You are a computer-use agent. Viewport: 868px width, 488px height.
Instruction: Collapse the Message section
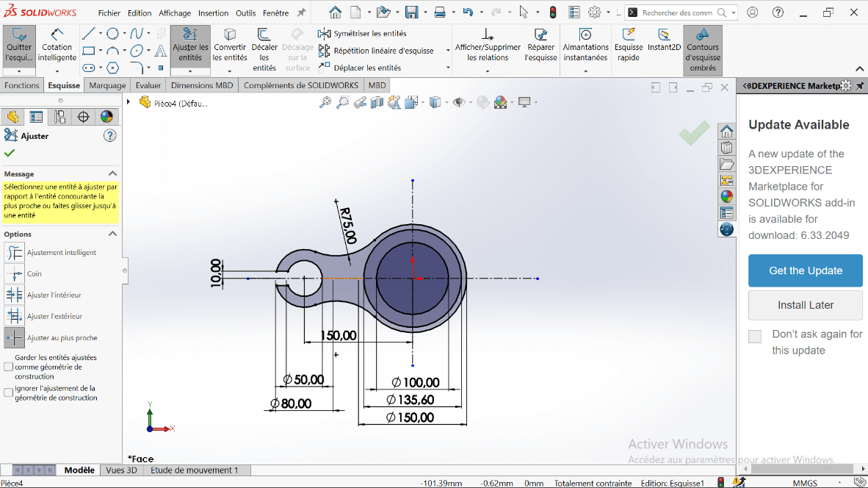[112, 173]
